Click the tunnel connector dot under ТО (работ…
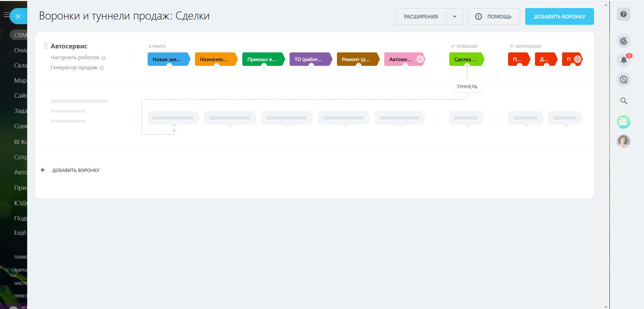644x309 pixels. [x=311, y=65]
